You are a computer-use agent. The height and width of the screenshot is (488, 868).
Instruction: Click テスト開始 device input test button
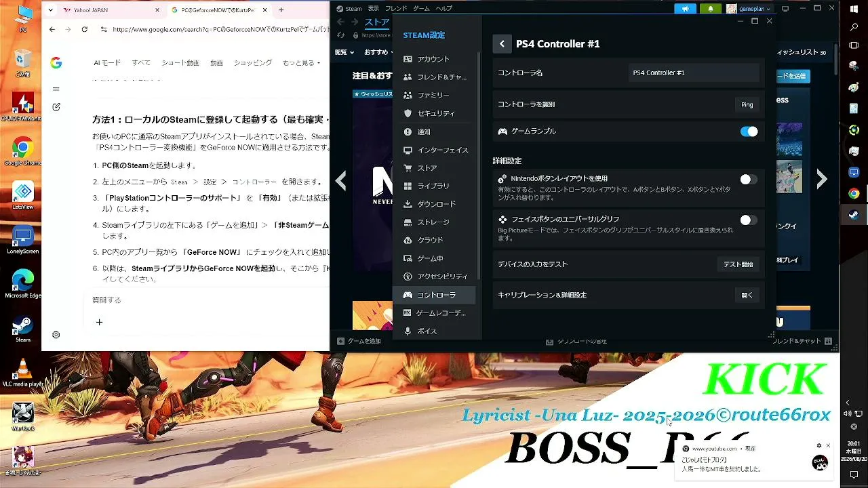(x=738, y=264)
